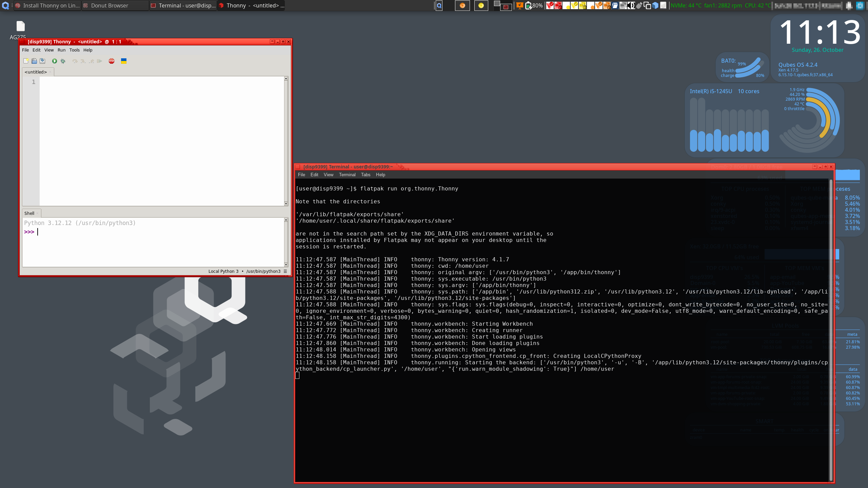Open Thonny's Tools menu
The width and height of the screenshot is (868, 488).
(x=74, y=50)
